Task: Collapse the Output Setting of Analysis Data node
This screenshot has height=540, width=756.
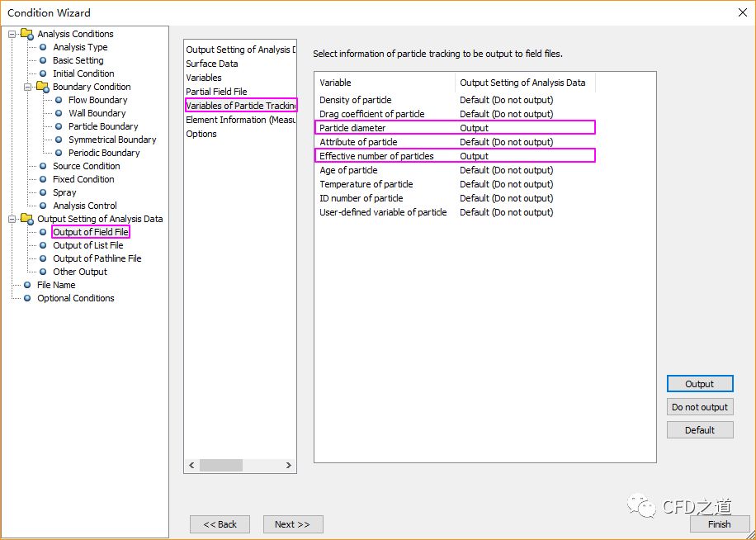Action: [12, 219]
